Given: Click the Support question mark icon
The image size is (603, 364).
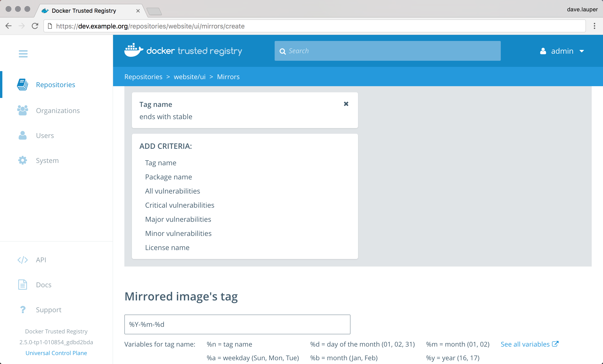Looking at the screenshot, I should click(x=23, y=310).
